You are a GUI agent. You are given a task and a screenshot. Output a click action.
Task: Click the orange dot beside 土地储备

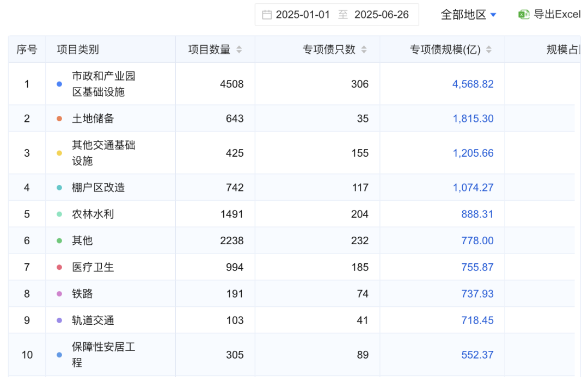point(59,119)
